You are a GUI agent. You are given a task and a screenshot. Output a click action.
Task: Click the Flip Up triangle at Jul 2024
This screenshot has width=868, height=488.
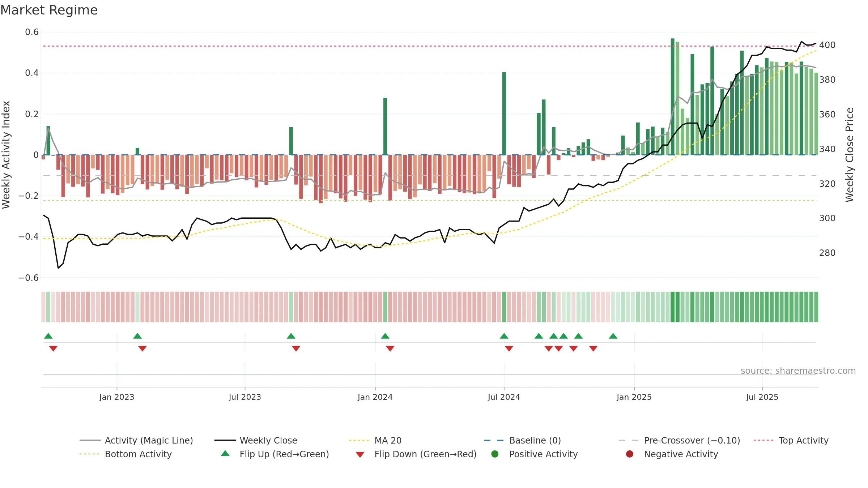pyautogui.click(x=504, y=336)
